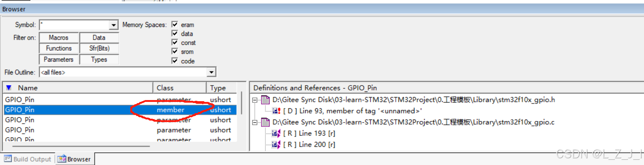Select the GPIO_Pin member row
The height and width of the screenshot is (165, 644).
tap(120, 110)
